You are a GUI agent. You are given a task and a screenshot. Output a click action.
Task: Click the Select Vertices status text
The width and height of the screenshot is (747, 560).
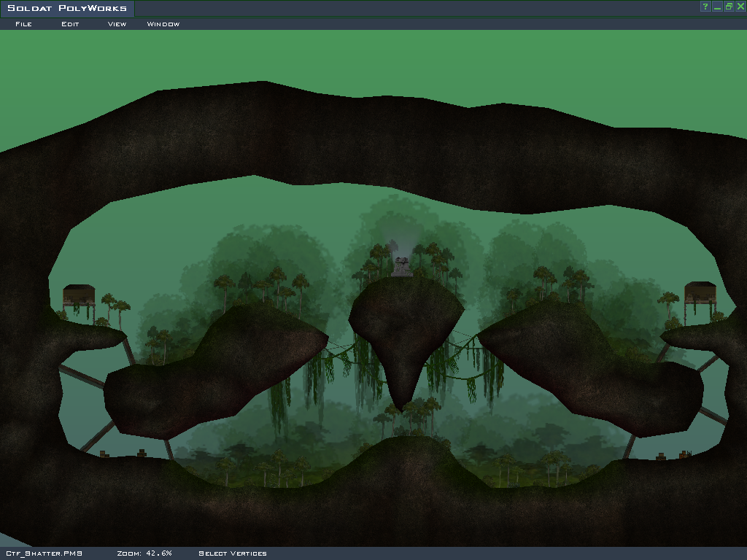point(233,553)
